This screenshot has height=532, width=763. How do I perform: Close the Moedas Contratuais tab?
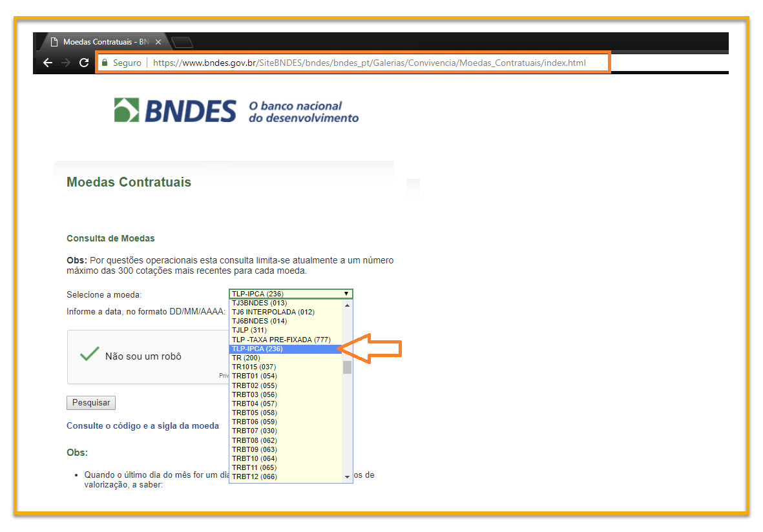[158, 43]
